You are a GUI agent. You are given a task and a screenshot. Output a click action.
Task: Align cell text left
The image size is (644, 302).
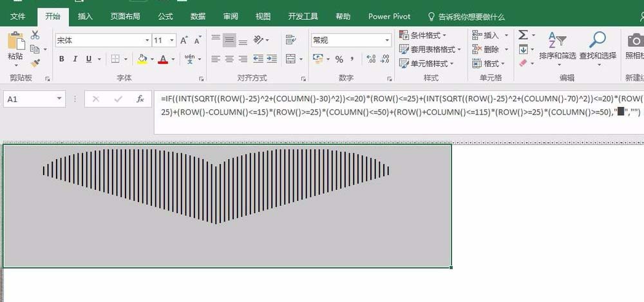click(x=216, y=59)
